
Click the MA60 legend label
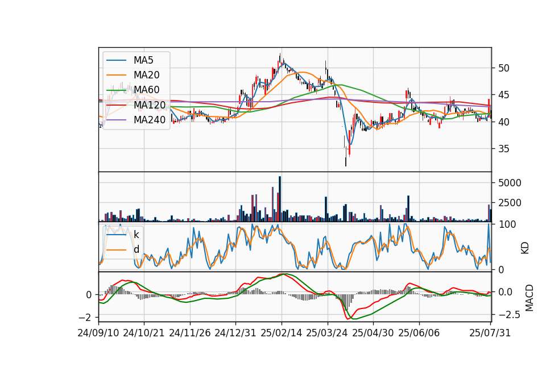tap(146, 90)
